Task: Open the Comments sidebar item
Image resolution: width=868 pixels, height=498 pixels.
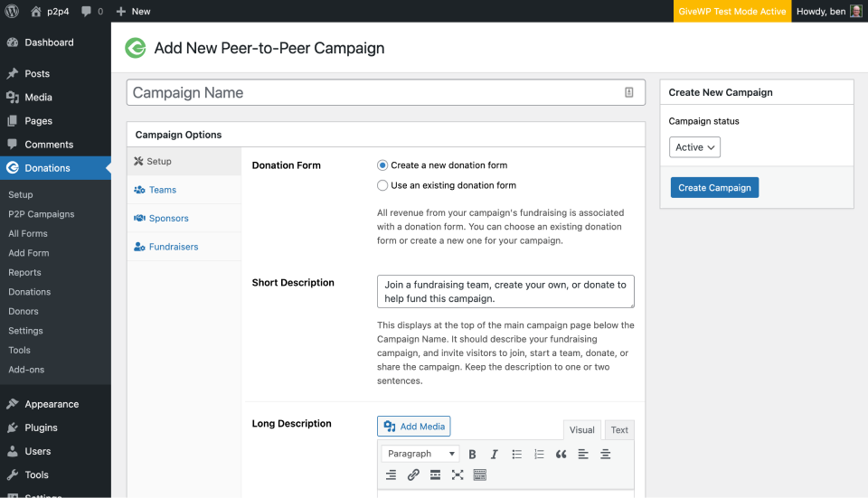Action: (55, 145)
